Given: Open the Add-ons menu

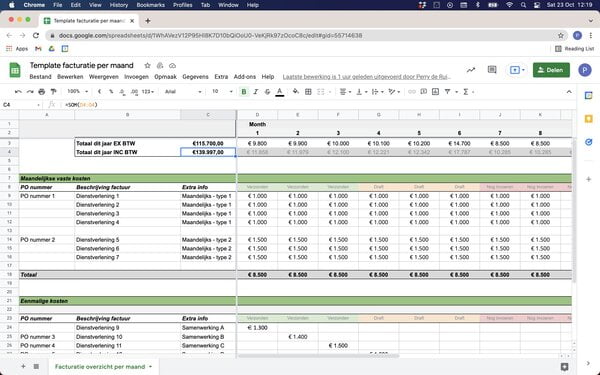Looking at the screenshot, I should click(x=245, y=77).
